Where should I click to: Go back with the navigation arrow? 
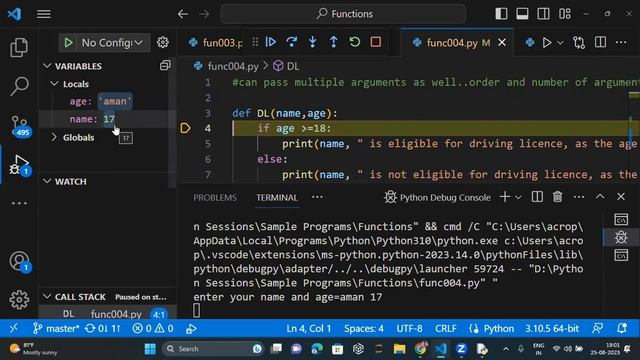[183, 14]
